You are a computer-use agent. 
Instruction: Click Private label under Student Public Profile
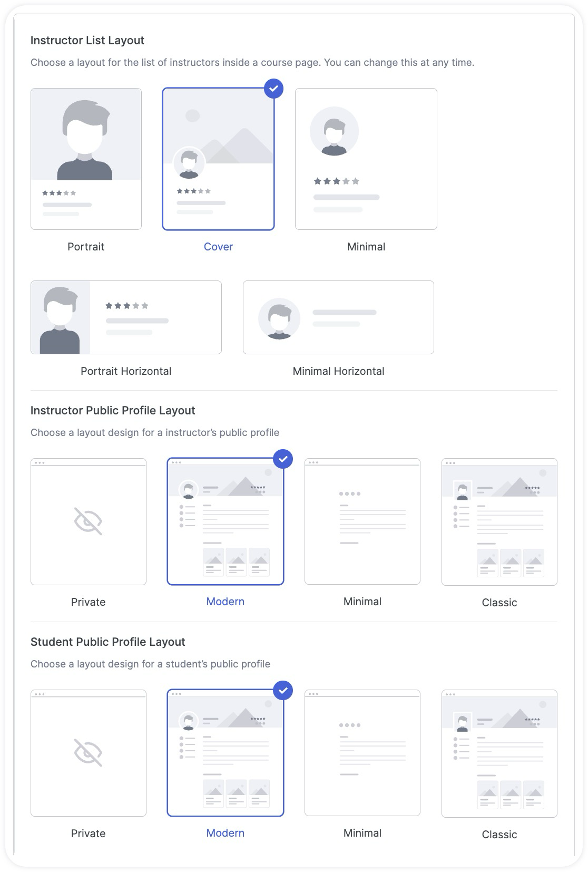[88, 834]
